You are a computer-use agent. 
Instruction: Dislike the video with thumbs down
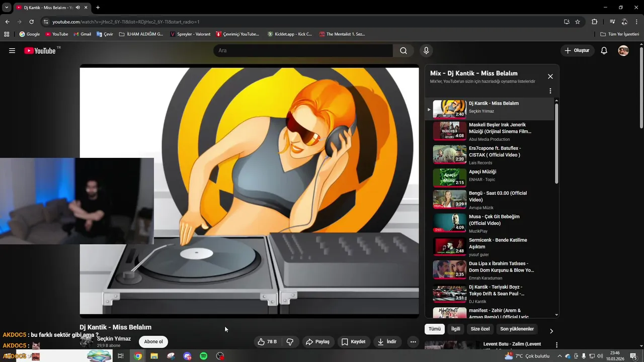(290, 342)
